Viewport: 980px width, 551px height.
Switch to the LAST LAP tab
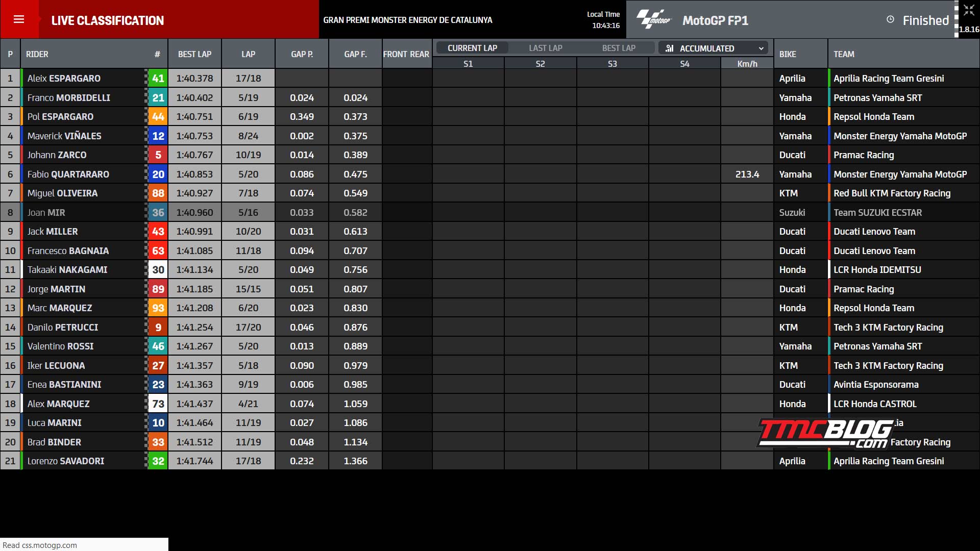545,48
